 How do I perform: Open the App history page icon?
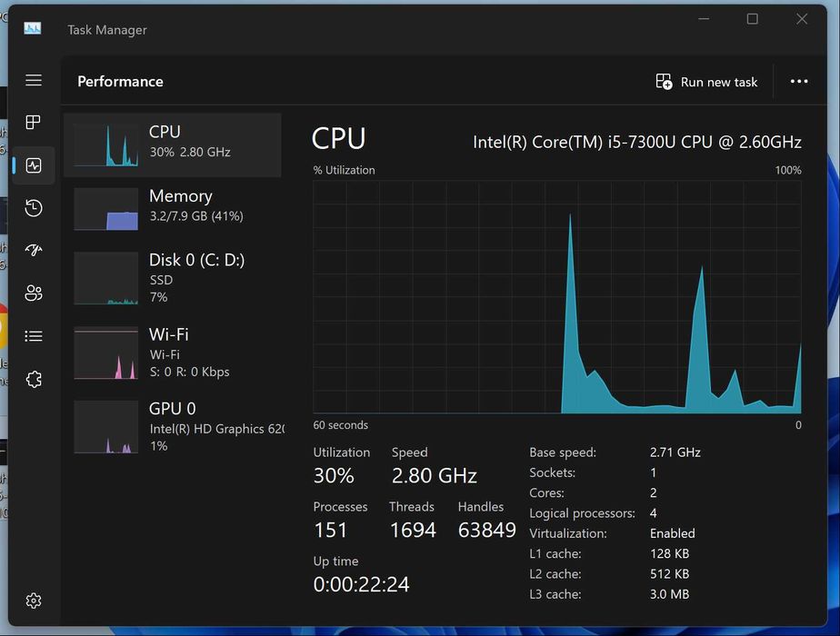coord(34,208)
